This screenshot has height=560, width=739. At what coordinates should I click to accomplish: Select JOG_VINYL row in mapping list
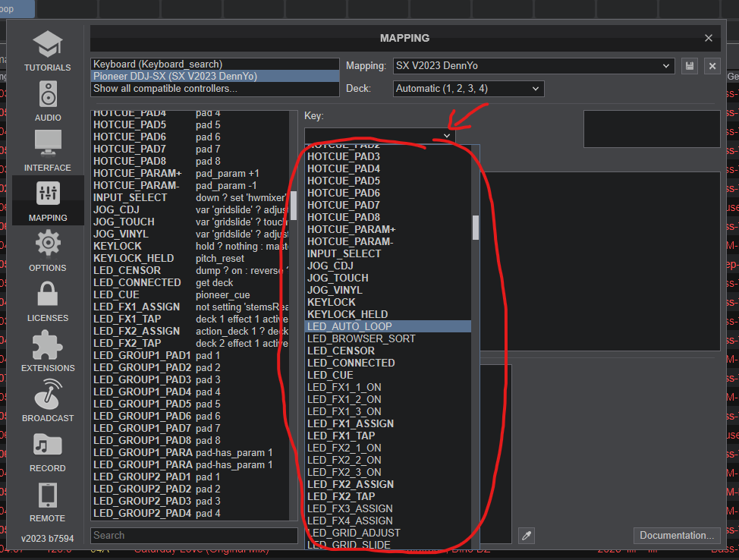coord(190,234)
